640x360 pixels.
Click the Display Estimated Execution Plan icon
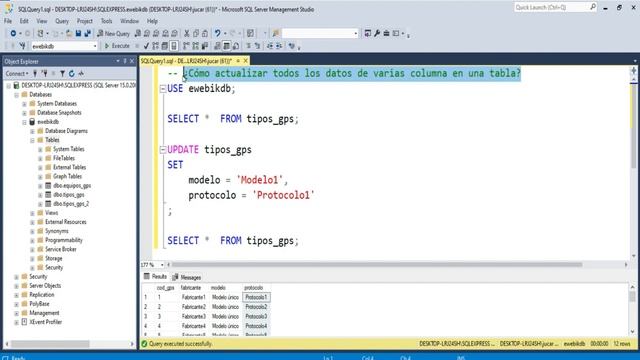tap(156, 46)
